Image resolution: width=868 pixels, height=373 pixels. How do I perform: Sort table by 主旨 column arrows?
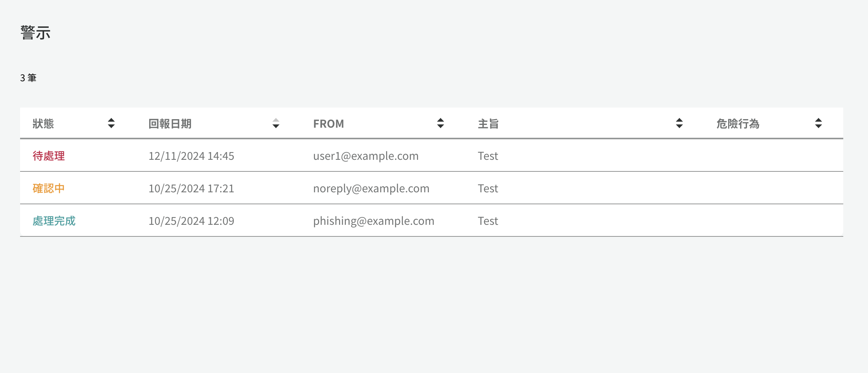pos(679,123)
